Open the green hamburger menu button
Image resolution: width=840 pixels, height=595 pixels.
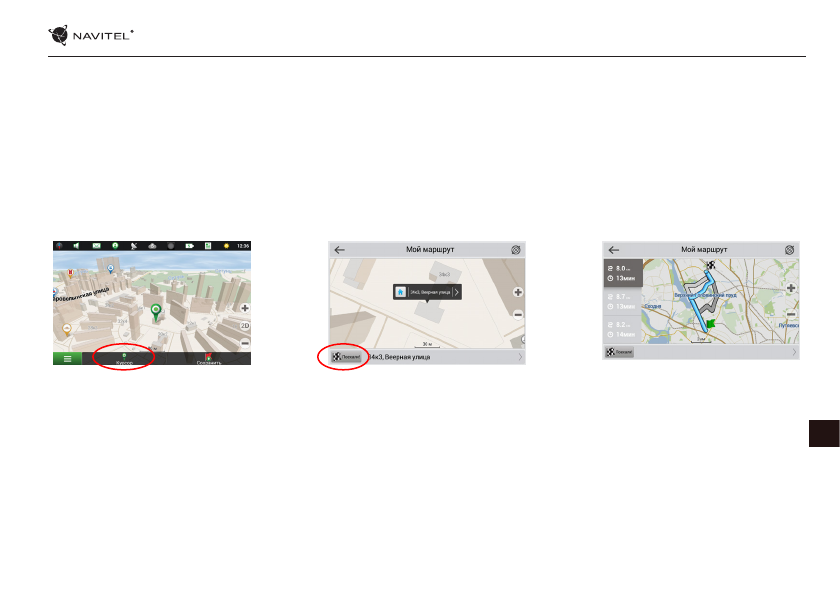[x=67, y=358]
